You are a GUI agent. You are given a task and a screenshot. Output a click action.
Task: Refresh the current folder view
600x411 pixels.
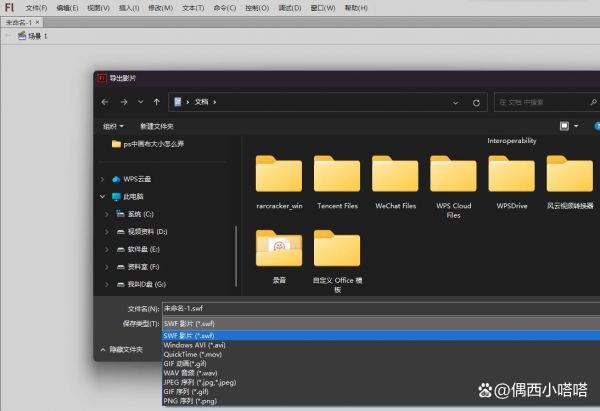coord(479,102)
